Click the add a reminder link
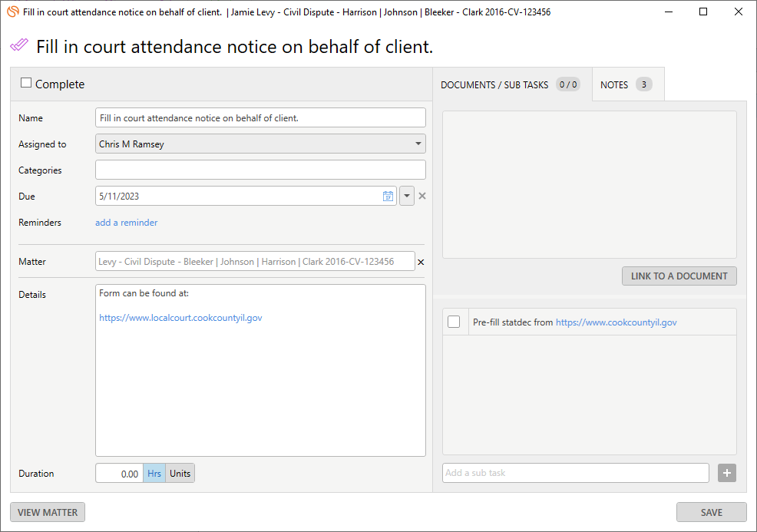This screenshot has height=532, width=757. coord(127,223)
